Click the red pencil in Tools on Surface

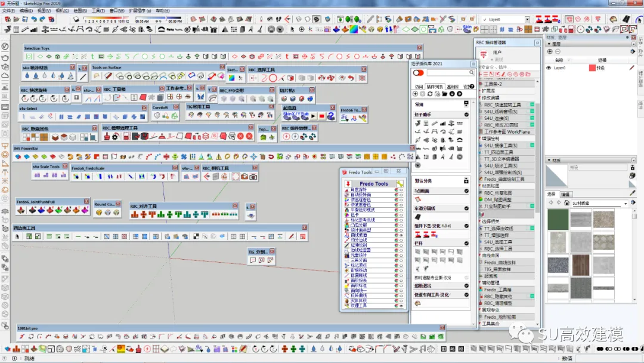108,76
